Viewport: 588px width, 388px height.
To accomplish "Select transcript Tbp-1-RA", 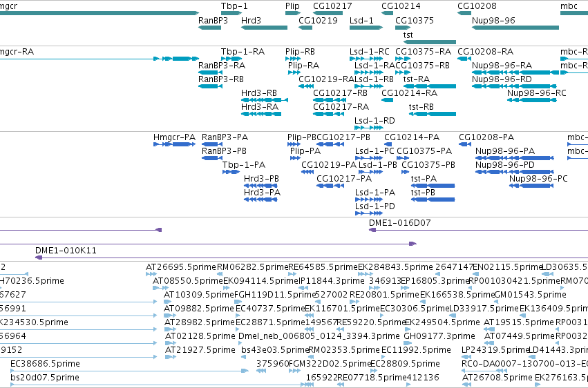I will tap(231, 59).
